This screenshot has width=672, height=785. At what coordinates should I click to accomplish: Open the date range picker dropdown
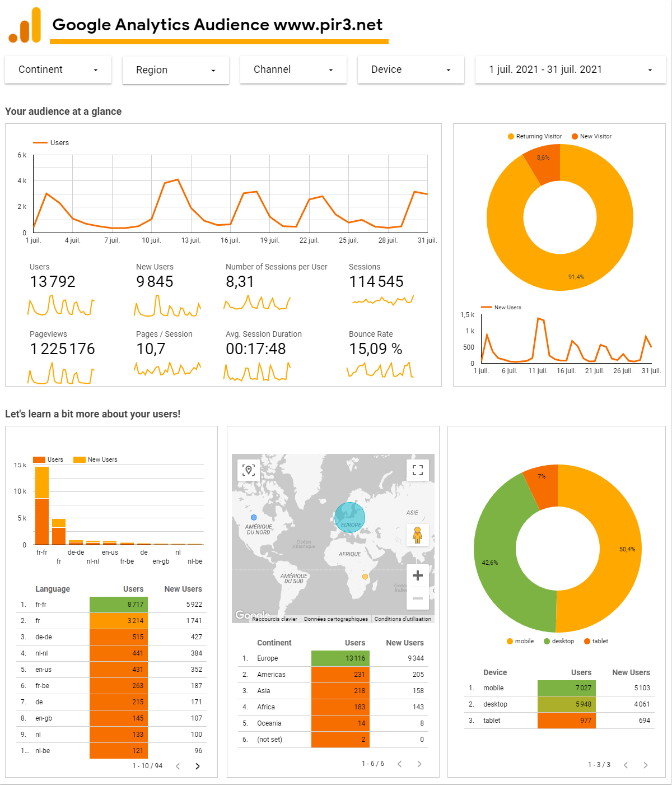click(571, 69)
